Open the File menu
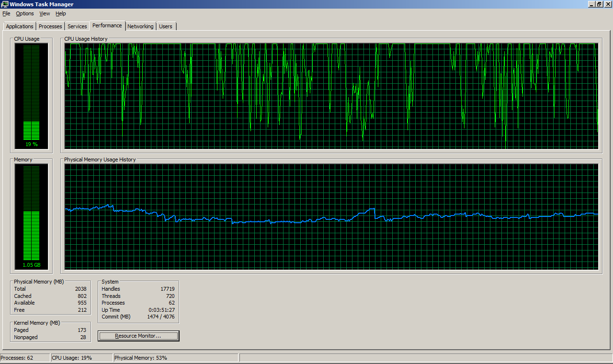This screenshot has height=364, width=613. click(x=6, y=13)
